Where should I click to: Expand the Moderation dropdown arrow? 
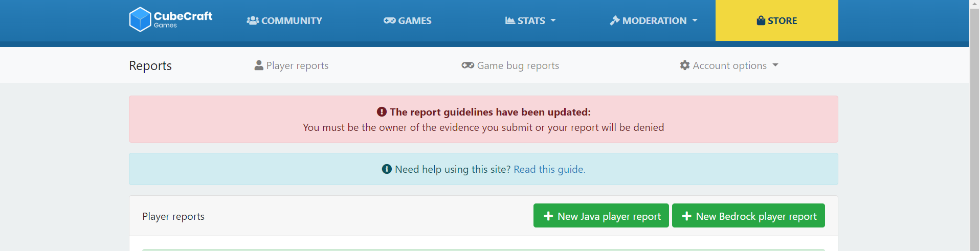pos(695,21)
